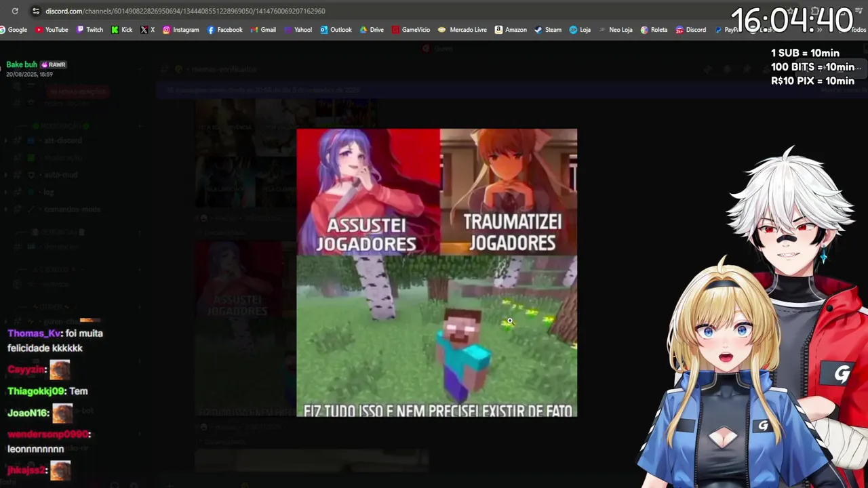Open the Yahoo! bookmark
The image size is (868, 488).
298,30
